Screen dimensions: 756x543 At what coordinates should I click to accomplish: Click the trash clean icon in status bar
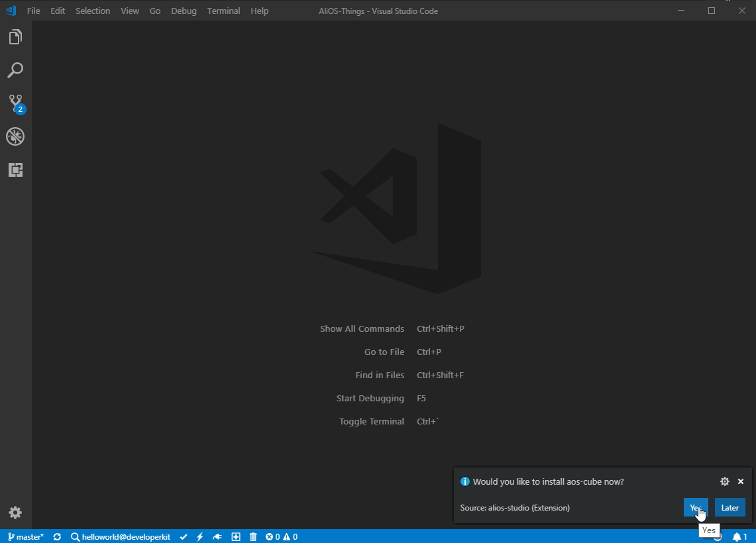(253, 537)
